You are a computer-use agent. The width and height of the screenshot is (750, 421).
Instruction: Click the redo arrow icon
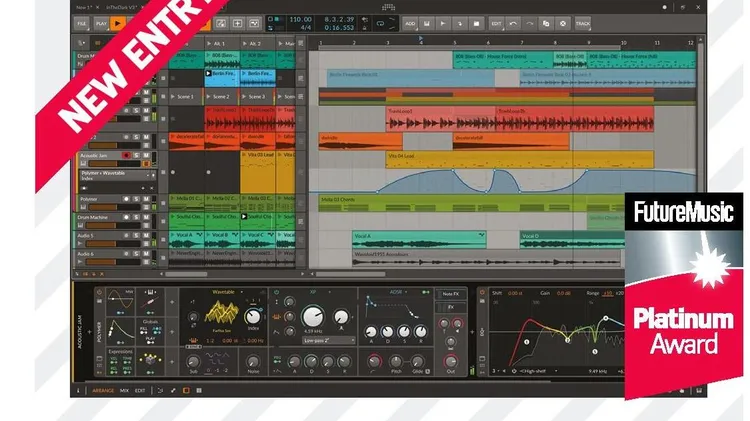pyautogui.click(x=529, y=23)
